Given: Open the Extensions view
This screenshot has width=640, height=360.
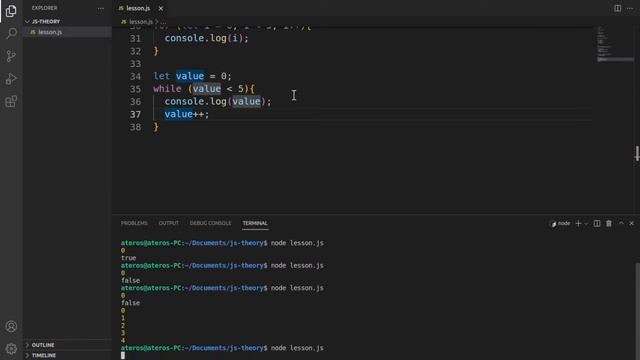Looking at the screenshot, I should pos(11,101).
